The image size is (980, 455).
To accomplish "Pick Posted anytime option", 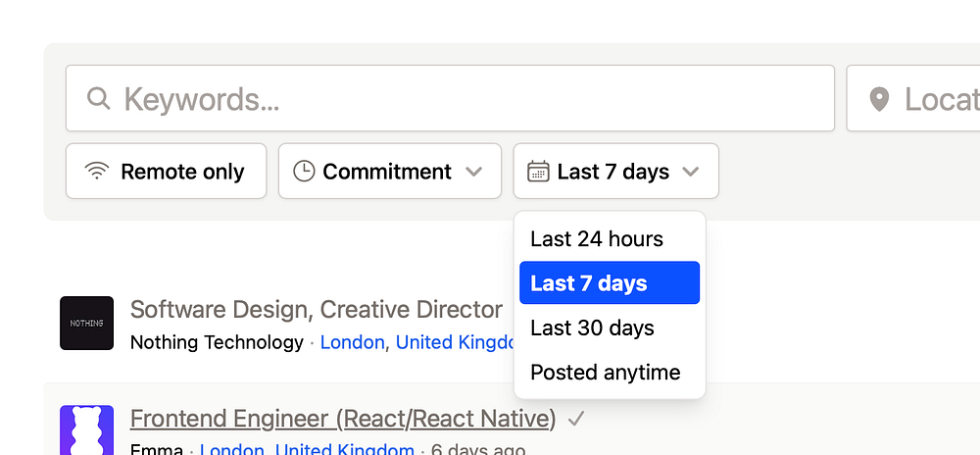I will (605, 373).
